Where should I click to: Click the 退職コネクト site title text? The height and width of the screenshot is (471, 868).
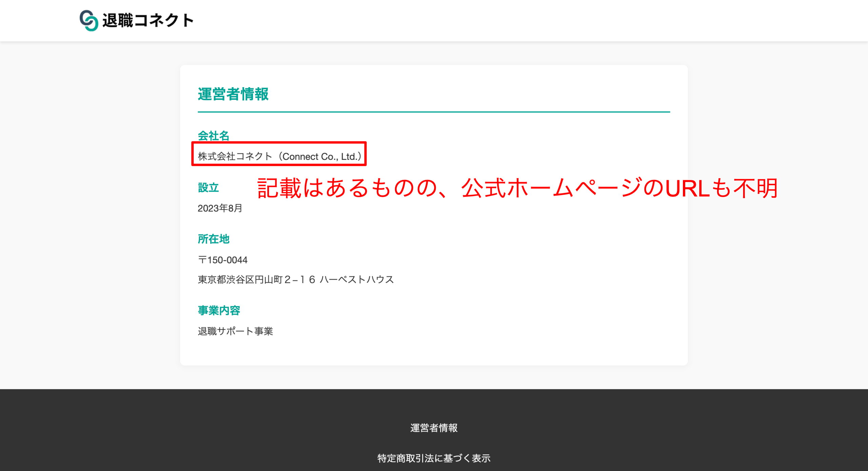(x=148, y=20)
